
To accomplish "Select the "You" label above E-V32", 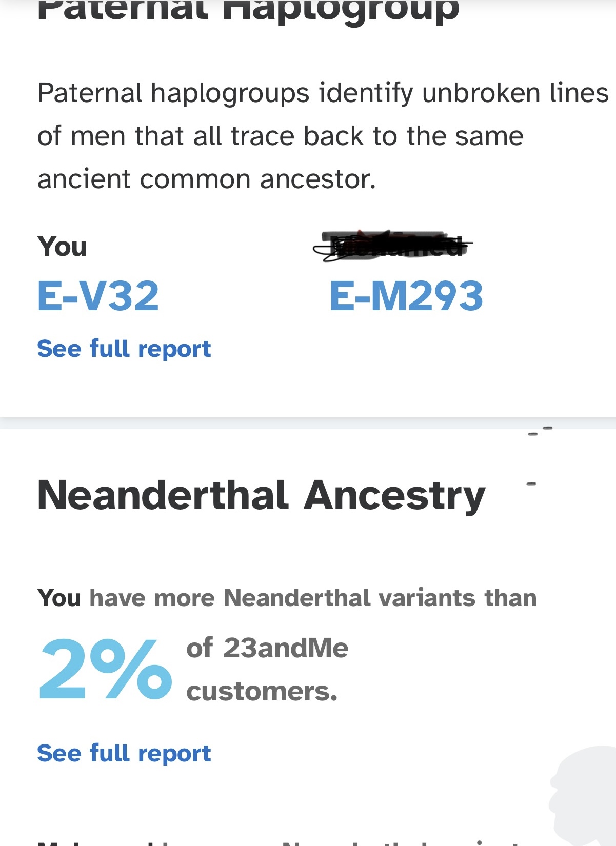I will coord(62,247).
